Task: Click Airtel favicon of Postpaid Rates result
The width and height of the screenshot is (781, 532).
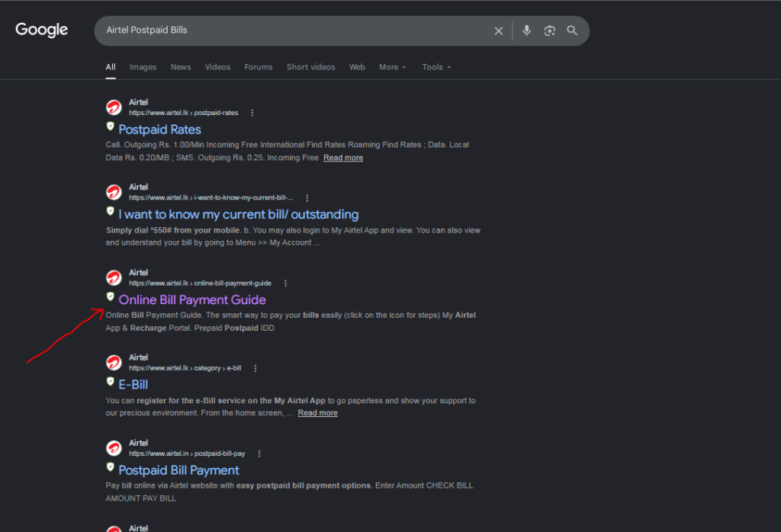Action: (x=114, y=107)
